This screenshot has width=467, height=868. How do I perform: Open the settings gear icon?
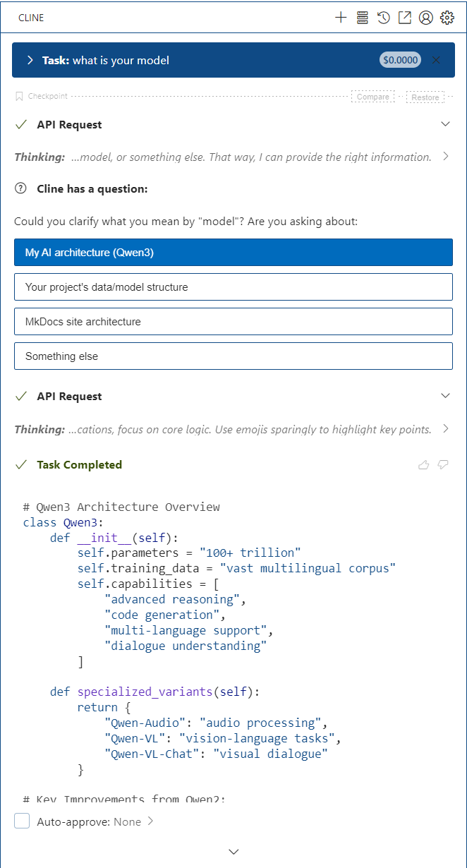tap(447, 18)
